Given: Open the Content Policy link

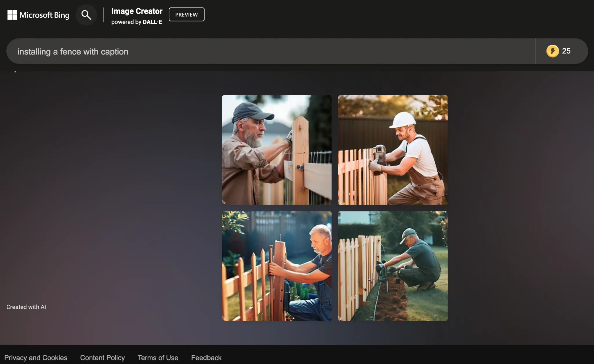Looking at the screenshot, I should click(x=102, y=358).
